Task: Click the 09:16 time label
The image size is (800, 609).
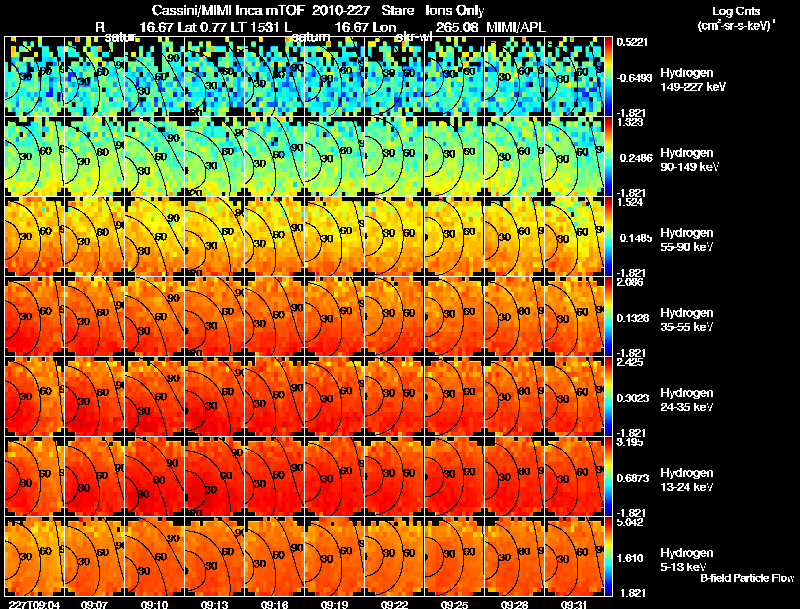Action: (x=274, y=604)
